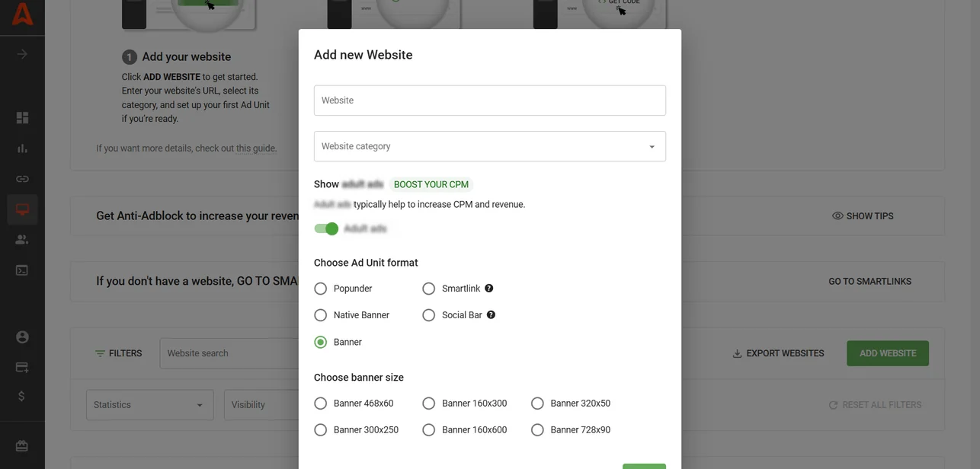Select the Popunder ad format
The height and width of the screenshot is (469, 980).
pyautogui.click(x=320, y=289)
